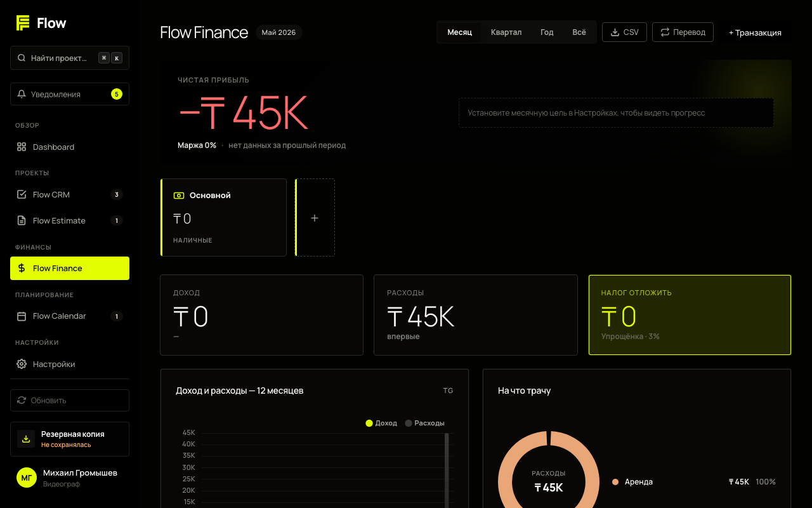Open Flow Estimate project
The height and width of the screenshot is (508, 812).
70,220
